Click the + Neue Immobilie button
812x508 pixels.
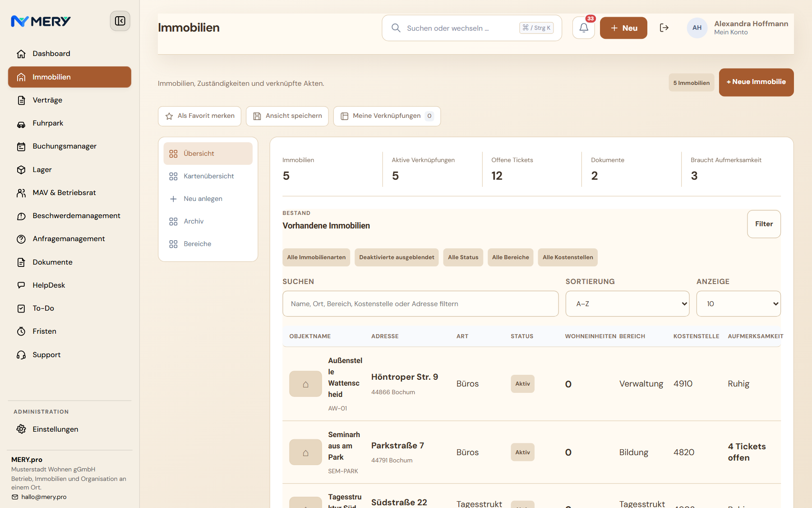pyautogui.click(x=756, y=82)
